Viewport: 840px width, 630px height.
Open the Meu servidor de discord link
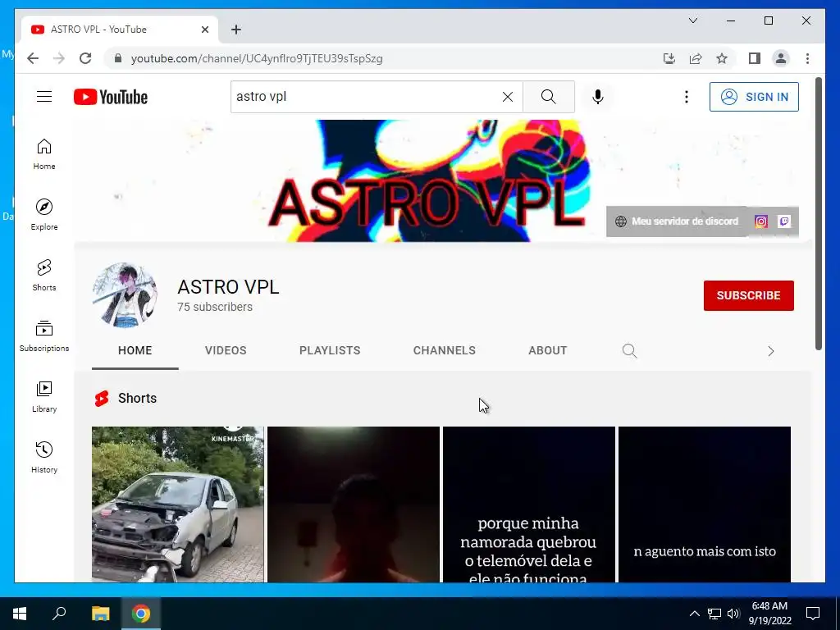click(x=677, y=221)
